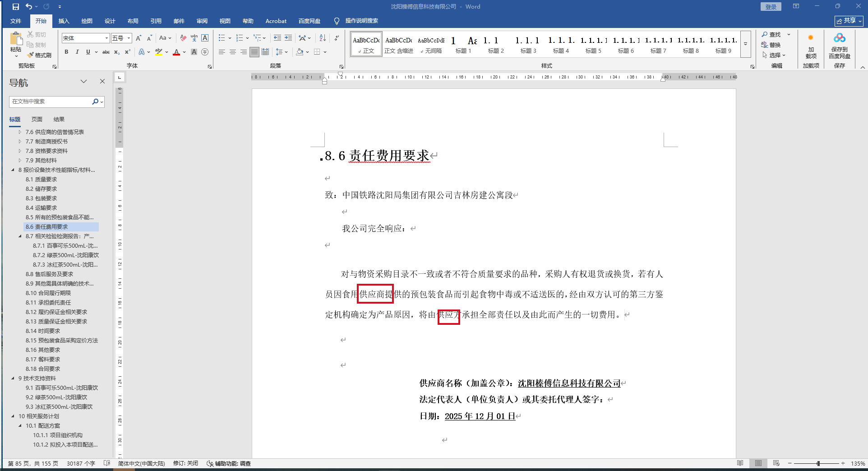
Task: Shrink font size with the smaller A icon
Action: (x=149, y=38)
